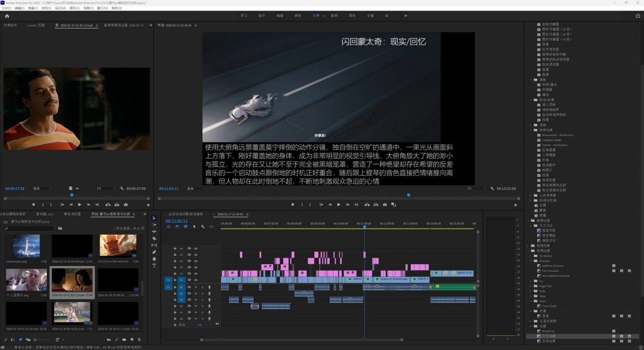The width and height of the screenshot is (644, 350).
Task: Select the Pen tool
Action: tap(154, 252)
